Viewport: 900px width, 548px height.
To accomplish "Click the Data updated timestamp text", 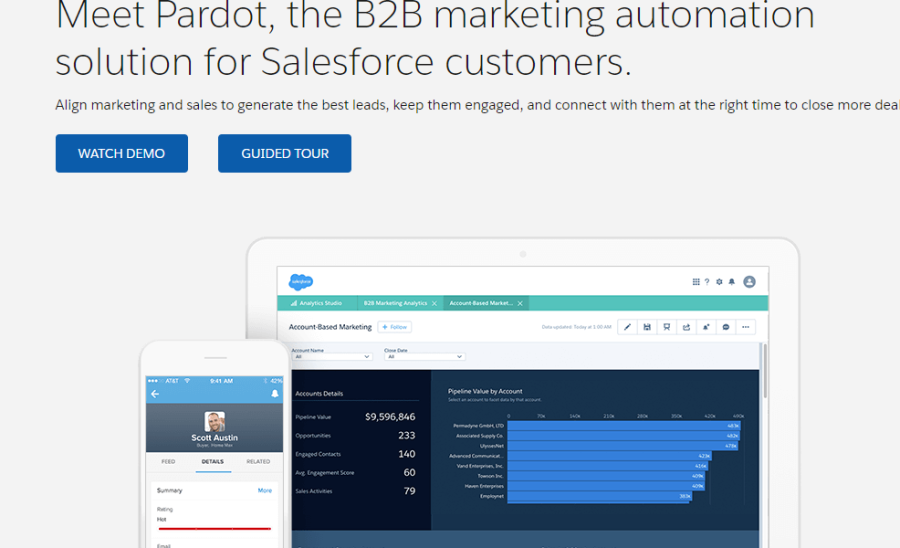I will click(576, 327).
